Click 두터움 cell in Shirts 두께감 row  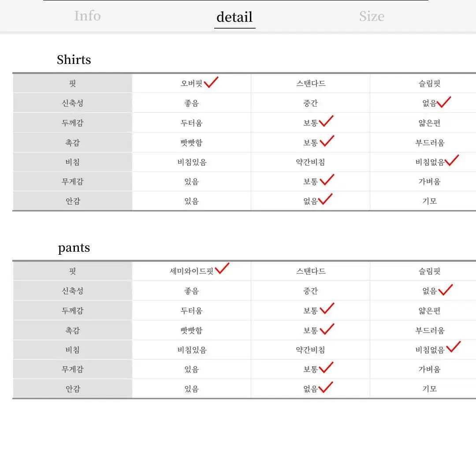coord(192,123)
